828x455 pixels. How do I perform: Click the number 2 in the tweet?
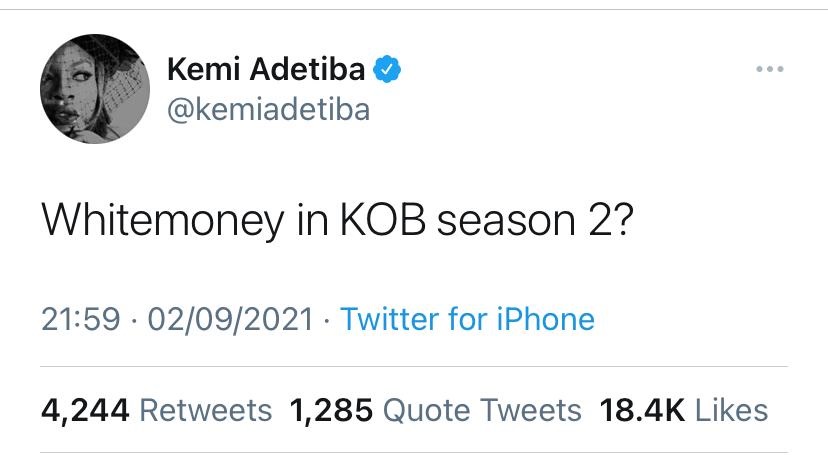click(592, 222)
